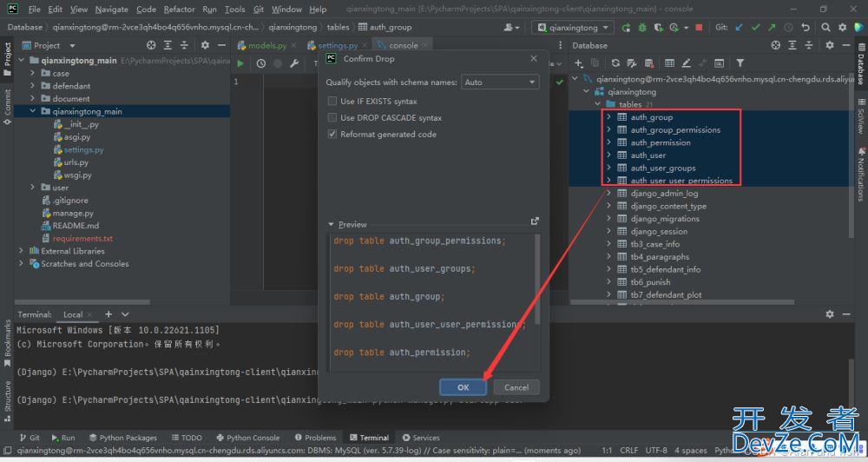Open Qualify objects with schema names dropdown

pos(500,82)
